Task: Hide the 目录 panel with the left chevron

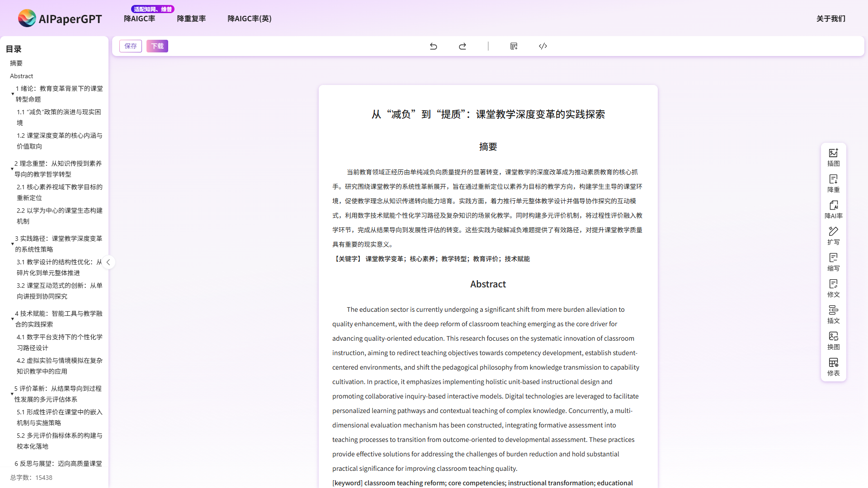Action: [x=108, y=262]
